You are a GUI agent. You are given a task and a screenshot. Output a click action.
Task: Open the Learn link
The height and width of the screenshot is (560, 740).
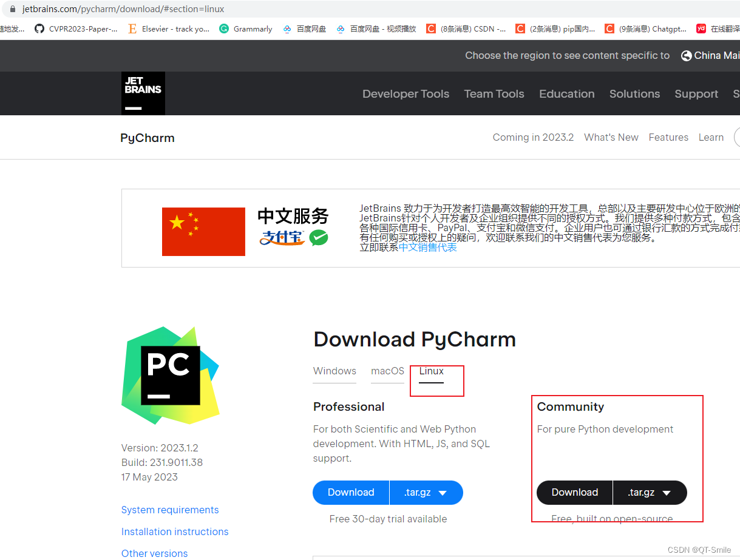711,137
